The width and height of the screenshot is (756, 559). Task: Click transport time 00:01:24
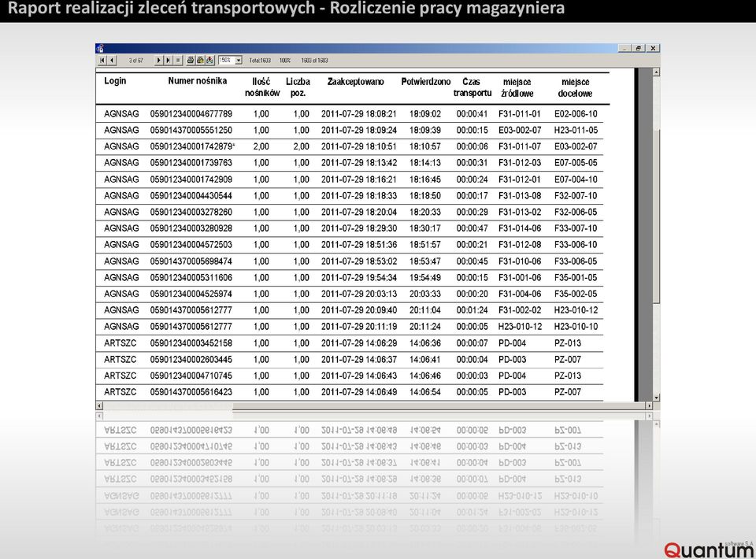point(472,310)
